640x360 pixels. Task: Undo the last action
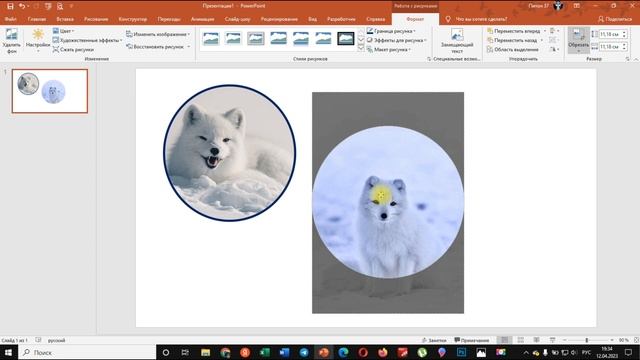[22, 6]
